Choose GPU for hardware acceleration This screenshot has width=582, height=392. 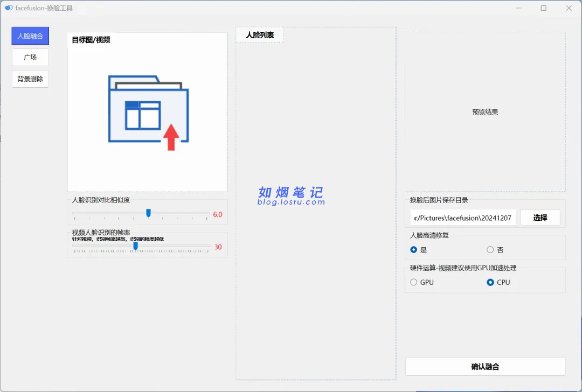[414, 282]
